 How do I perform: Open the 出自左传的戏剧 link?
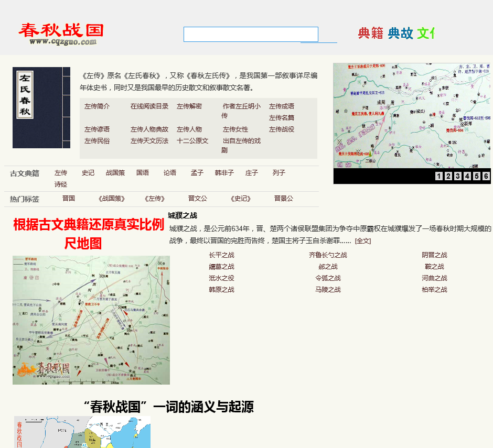pyautogui.click(x=241, y=146)
